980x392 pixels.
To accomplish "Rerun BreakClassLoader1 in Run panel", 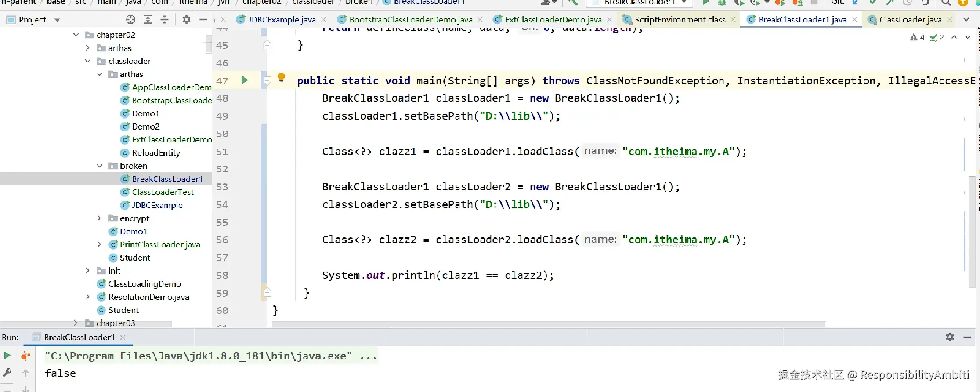I will pos(7,356).
